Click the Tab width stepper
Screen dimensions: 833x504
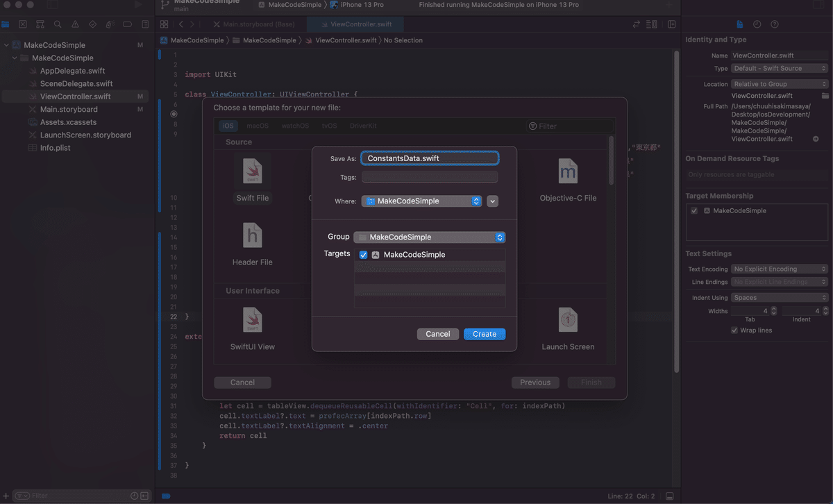[774, 311]
